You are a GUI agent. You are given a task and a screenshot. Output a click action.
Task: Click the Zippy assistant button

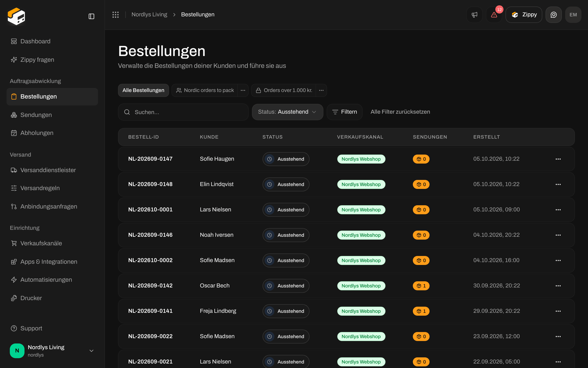(524, 15)
